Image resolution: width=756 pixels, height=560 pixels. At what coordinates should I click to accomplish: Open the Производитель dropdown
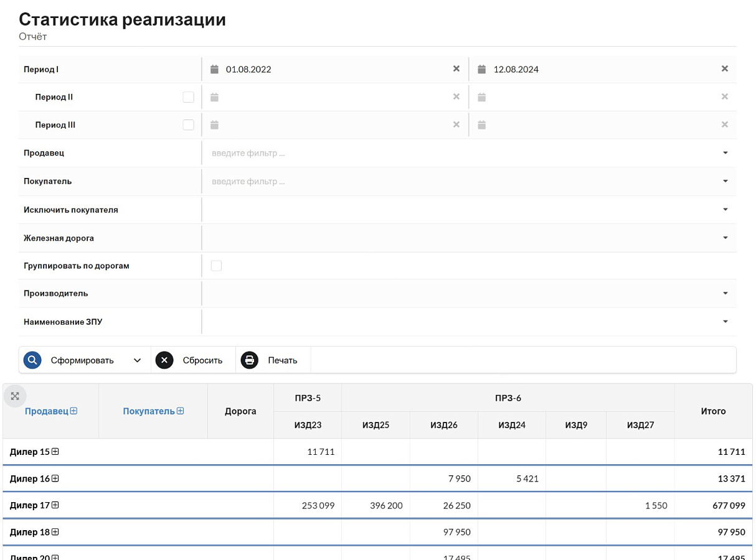tap(725, 293)
